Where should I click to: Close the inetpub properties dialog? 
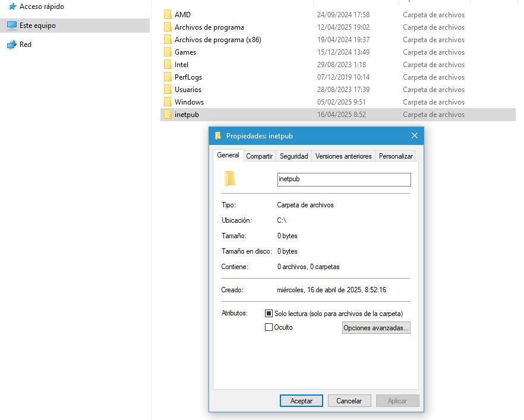click(415, 135)
